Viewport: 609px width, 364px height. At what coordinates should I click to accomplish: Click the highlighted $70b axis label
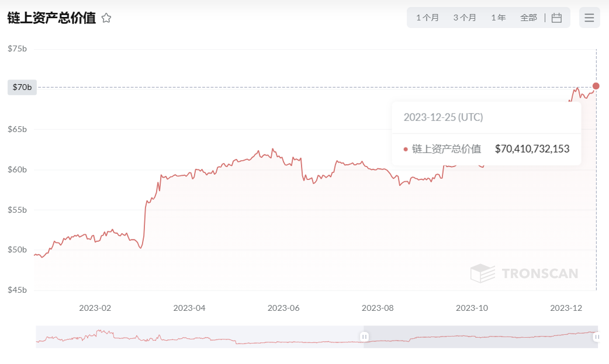[22, 87]
